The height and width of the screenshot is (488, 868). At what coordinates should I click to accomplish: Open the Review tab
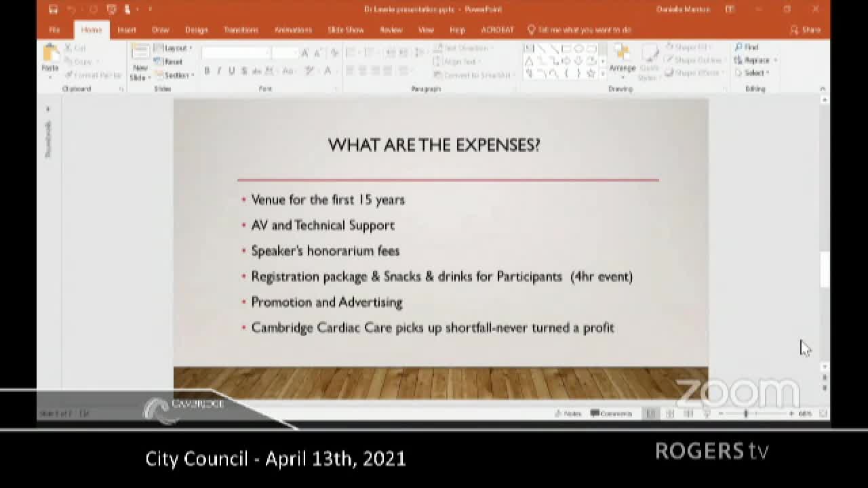pyautogui.click(x=391, y=30)
